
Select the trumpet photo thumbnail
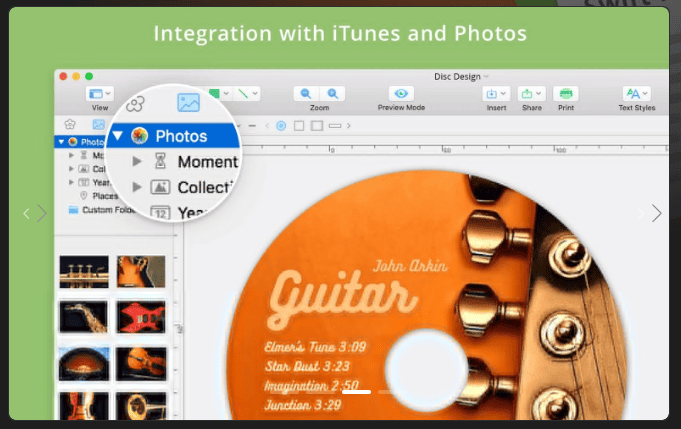(84, 271)
